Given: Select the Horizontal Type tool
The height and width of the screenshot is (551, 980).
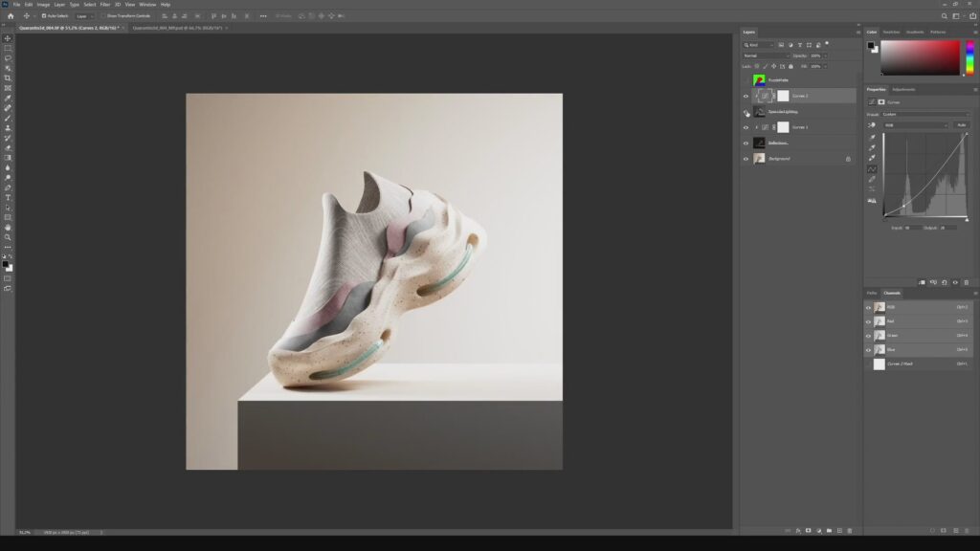Looking at the screenshot, I should coord(8,197).
